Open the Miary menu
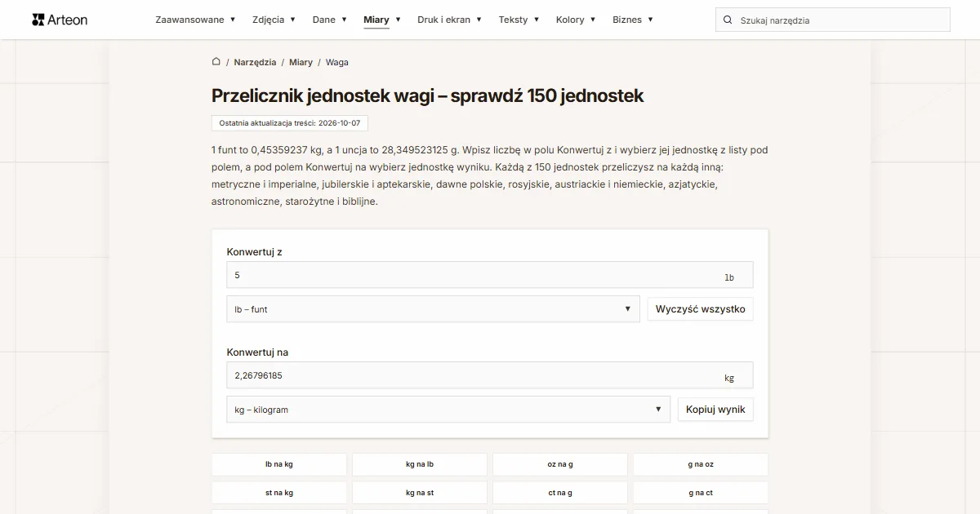The width and height of the screenshot is (980, 514). pyautogui.click(x=382, y=20)
